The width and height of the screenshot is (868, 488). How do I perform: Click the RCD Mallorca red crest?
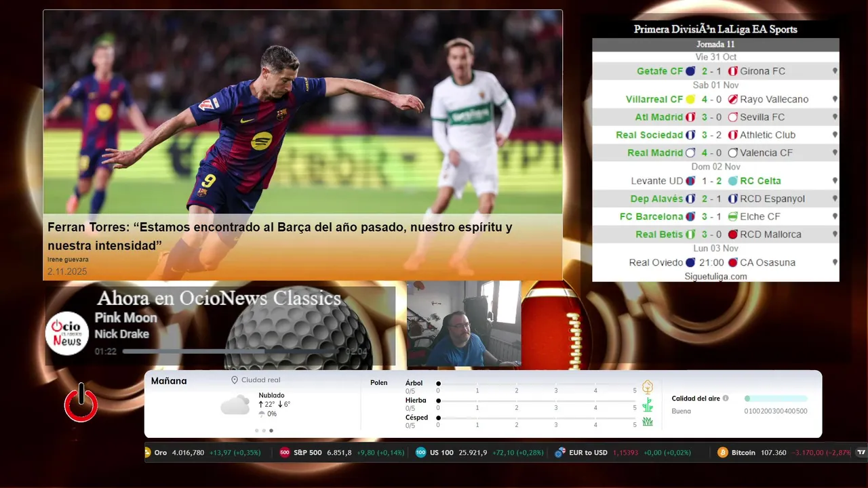pos(732,235)
